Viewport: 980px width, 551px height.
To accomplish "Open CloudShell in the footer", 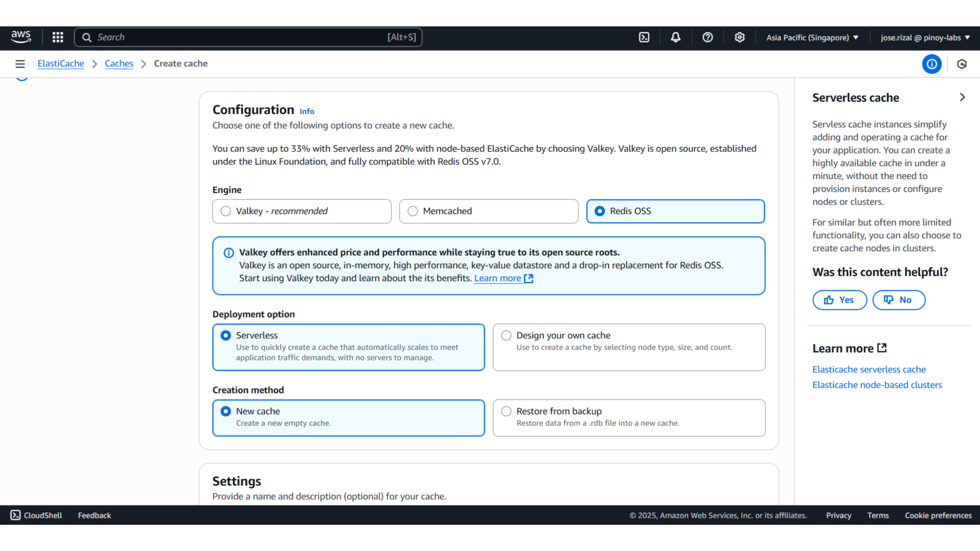I will coord(36,515).
